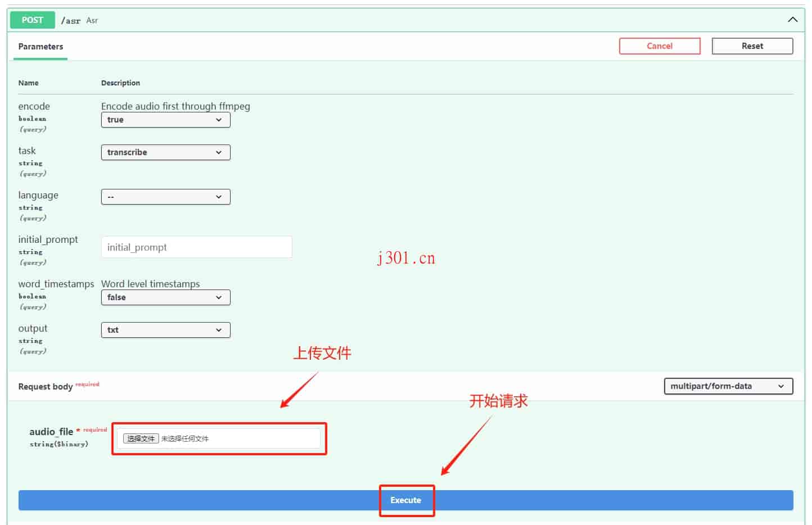812x525 pixels.
Task: Select the Parameters tab
Action: point(40,47)
